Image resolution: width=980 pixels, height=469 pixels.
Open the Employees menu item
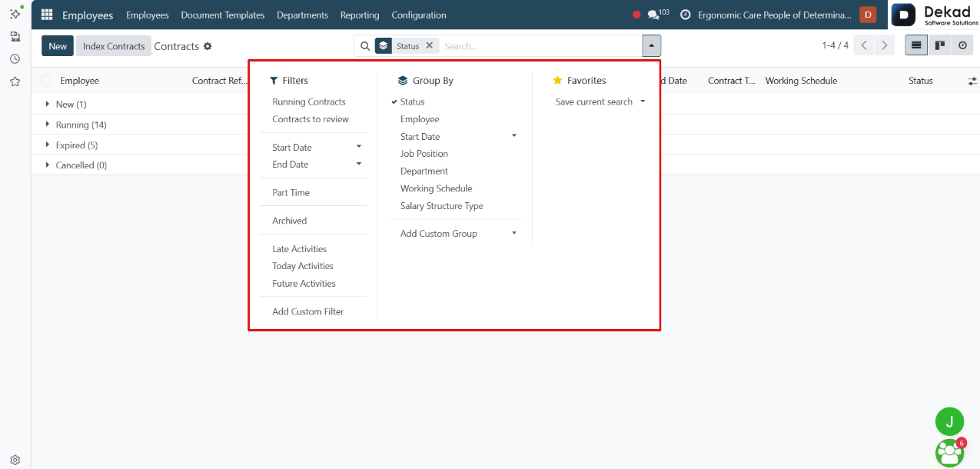pos(148,15)
